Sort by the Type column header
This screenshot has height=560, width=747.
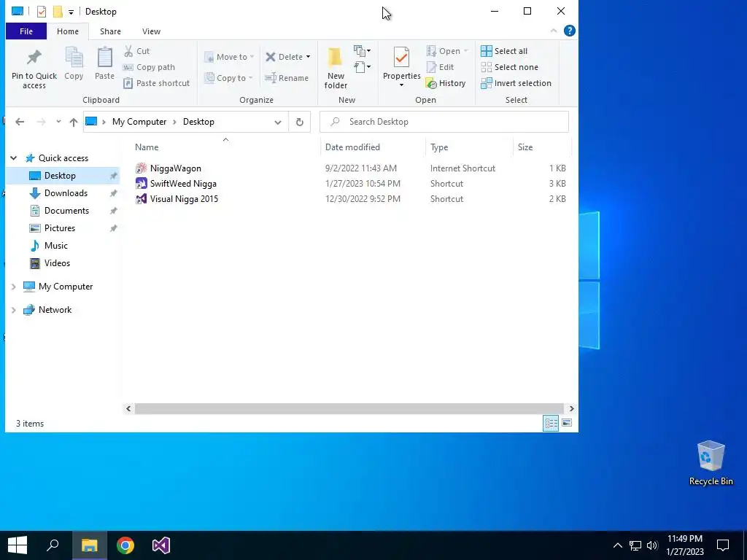(x=469, y=147)
